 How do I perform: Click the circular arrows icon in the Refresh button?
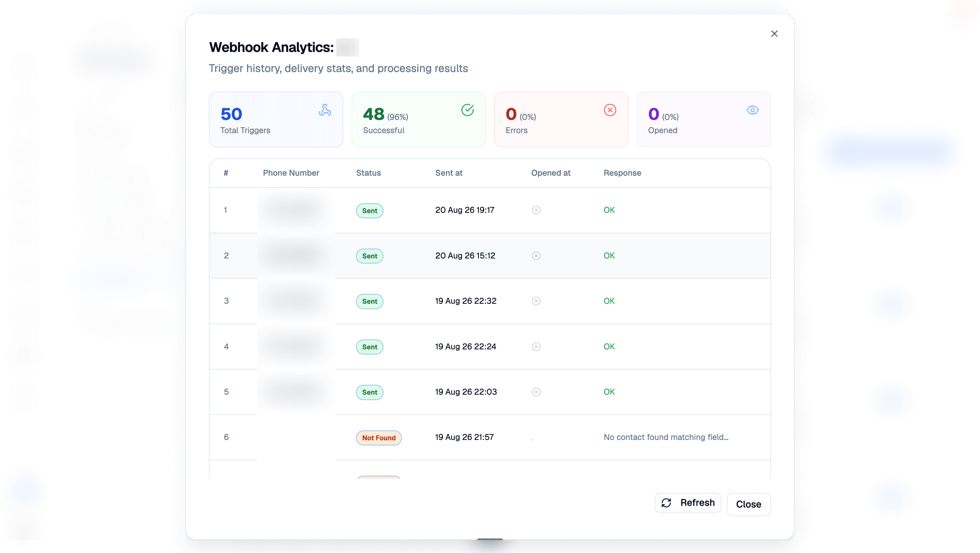[666, 503]
